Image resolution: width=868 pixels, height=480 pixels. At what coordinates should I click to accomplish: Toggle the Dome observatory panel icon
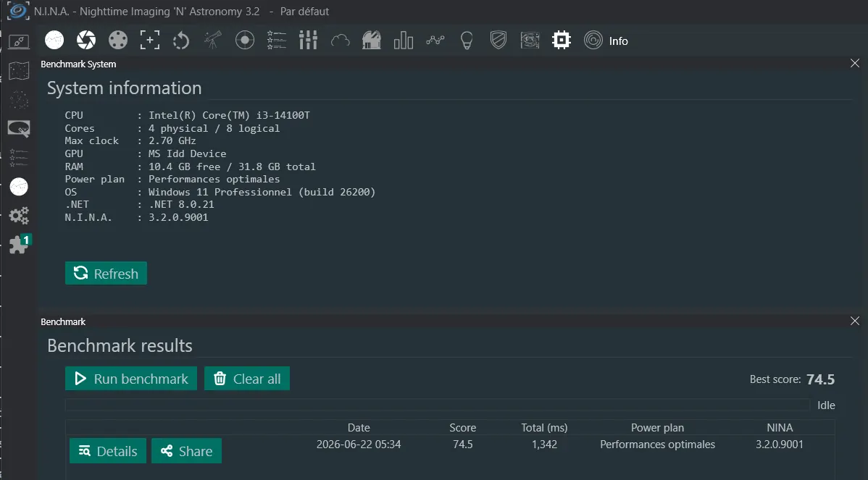click(x=372, y=41)
